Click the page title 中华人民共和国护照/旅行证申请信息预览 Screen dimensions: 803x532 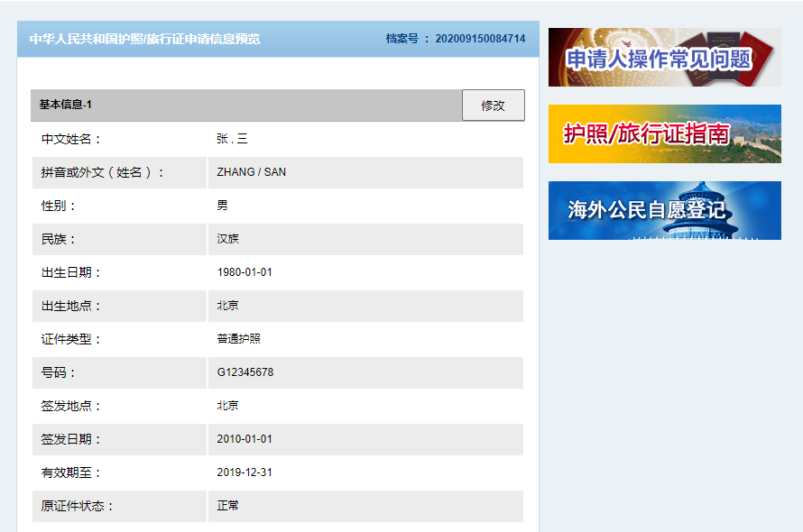pos(145,39)
